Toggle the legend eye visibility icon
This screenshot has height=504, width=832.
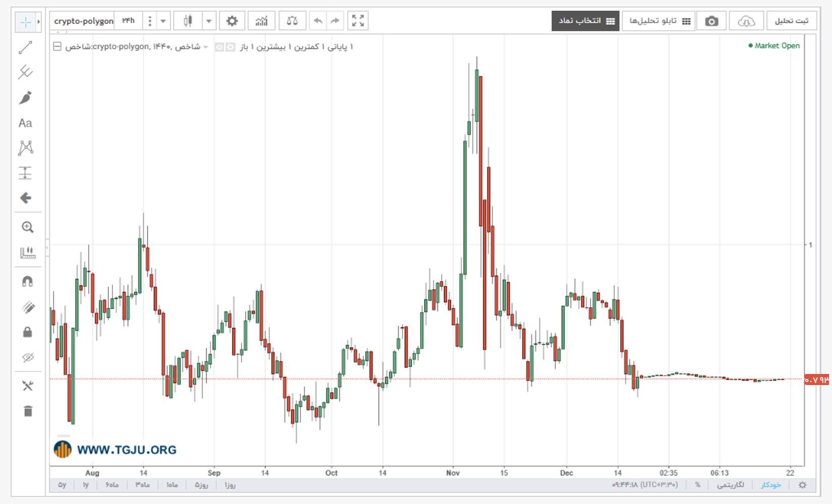coord(220,47)
